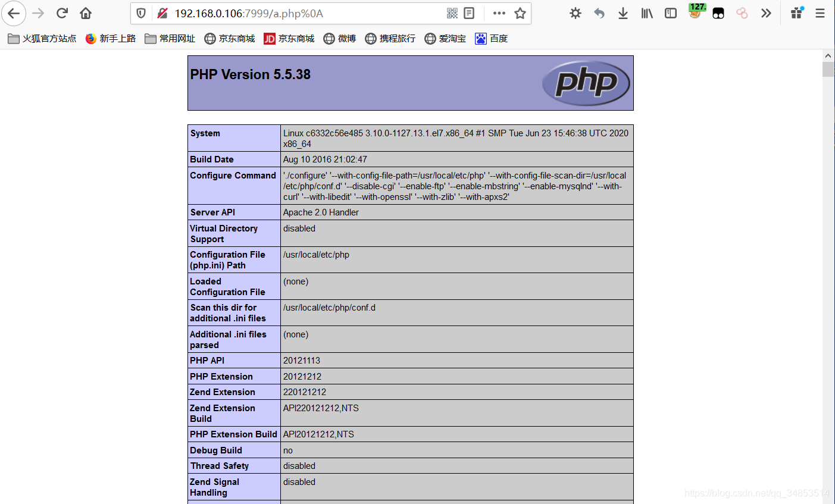Click the Linux c6332c56e485 system value
This screenshot has height=504, width=835.
pyautogui.click(x=456, y=139)
